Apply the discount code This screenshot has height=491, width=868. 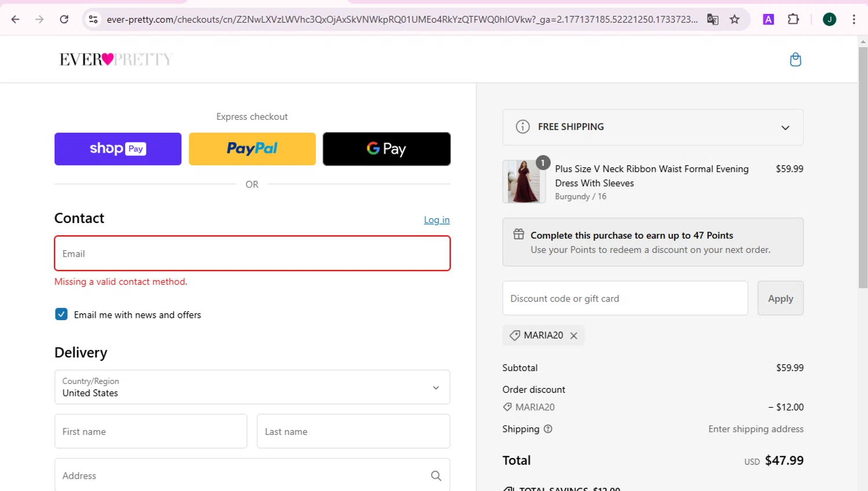tap(781, 298)
